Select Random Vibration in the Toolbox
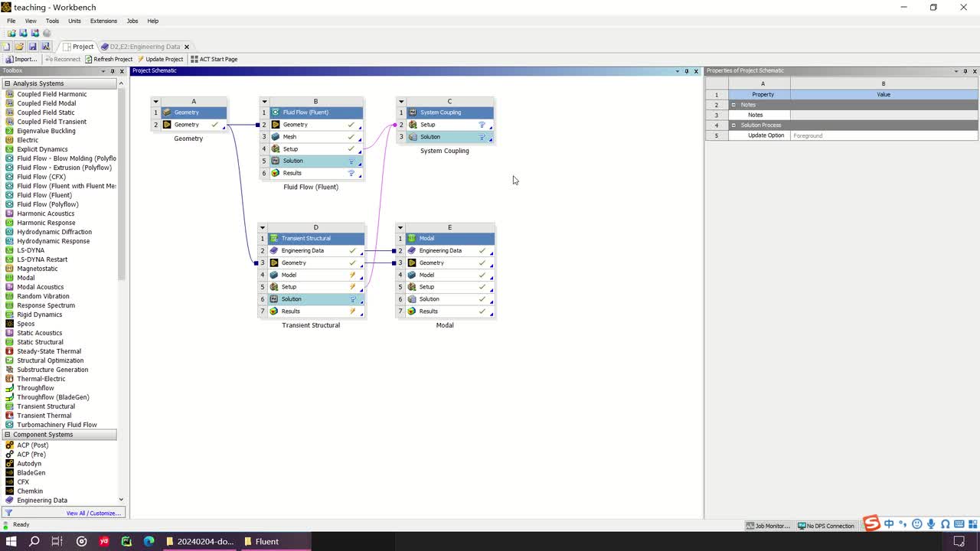 coord(43,296)
